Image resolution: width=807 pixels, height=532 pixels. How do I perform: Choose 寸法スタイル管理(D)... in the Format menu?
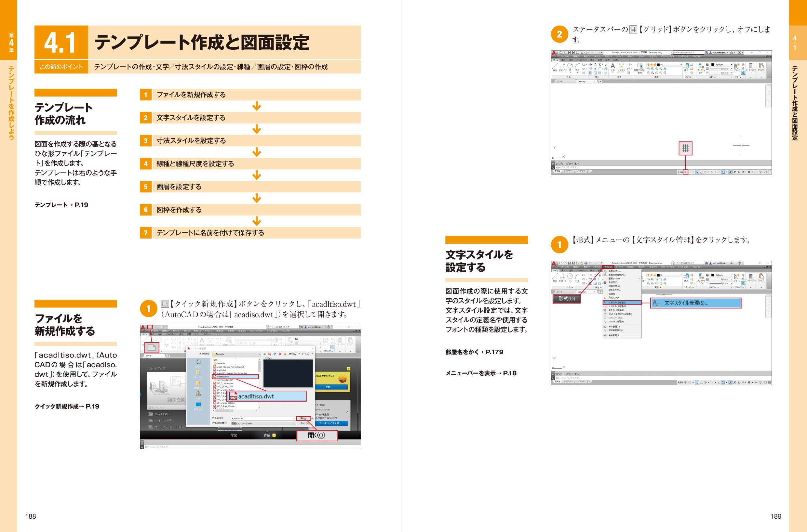point(622,307)
